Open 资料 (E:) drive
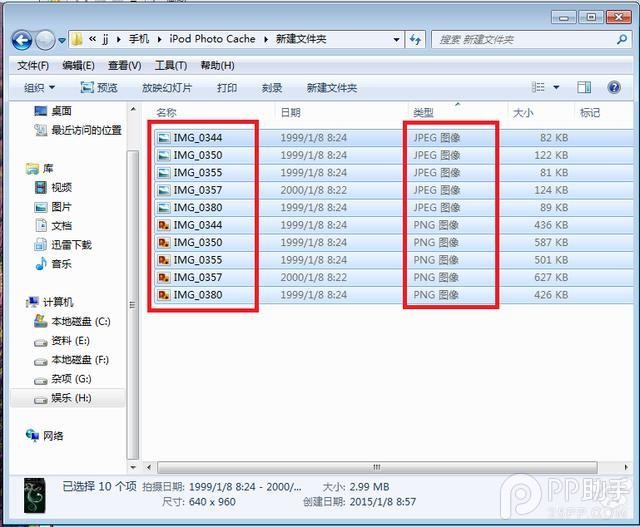640x527 pixels. (62, 340)
